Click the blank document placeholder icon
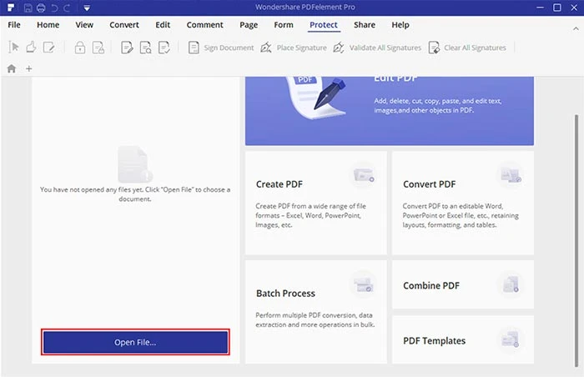The width and height of the screenshot is (584, 392). tap(135, 164)
